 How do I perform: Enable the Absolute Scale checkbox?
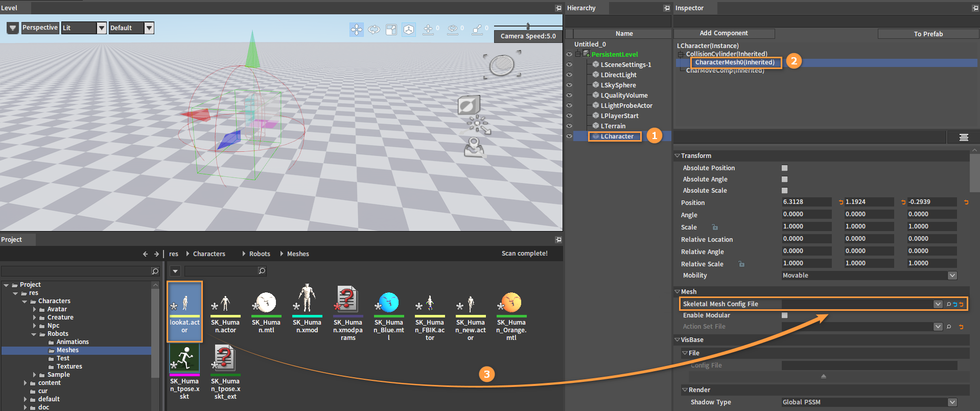[x=785, y=191]
